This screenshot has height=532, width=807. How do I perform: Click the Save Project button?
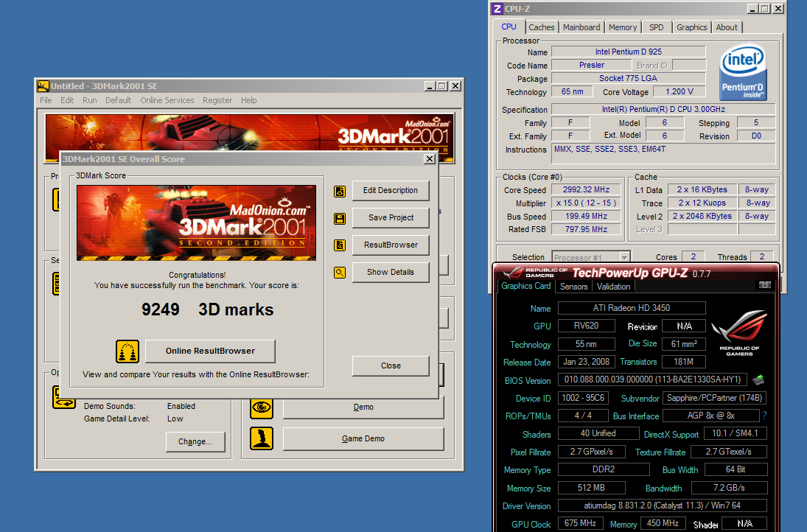click(x=391, y=217)
